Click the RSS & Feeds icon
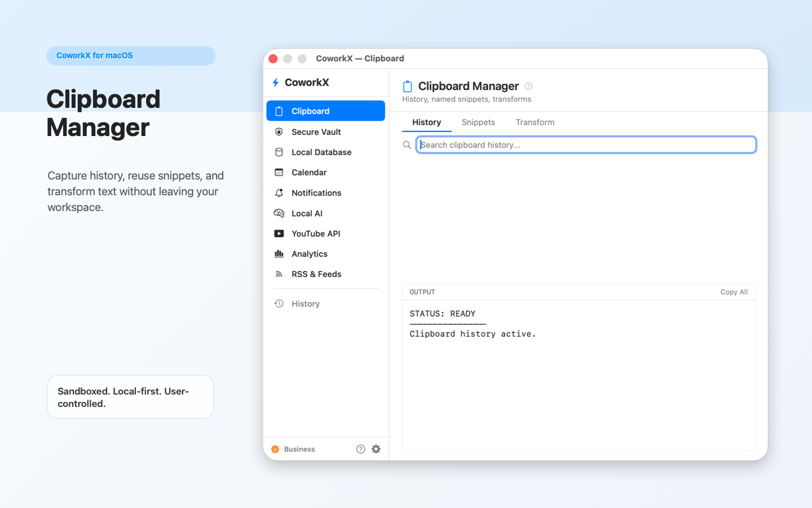The height and width of the screenshot is (508, 812). coord(279,274)
